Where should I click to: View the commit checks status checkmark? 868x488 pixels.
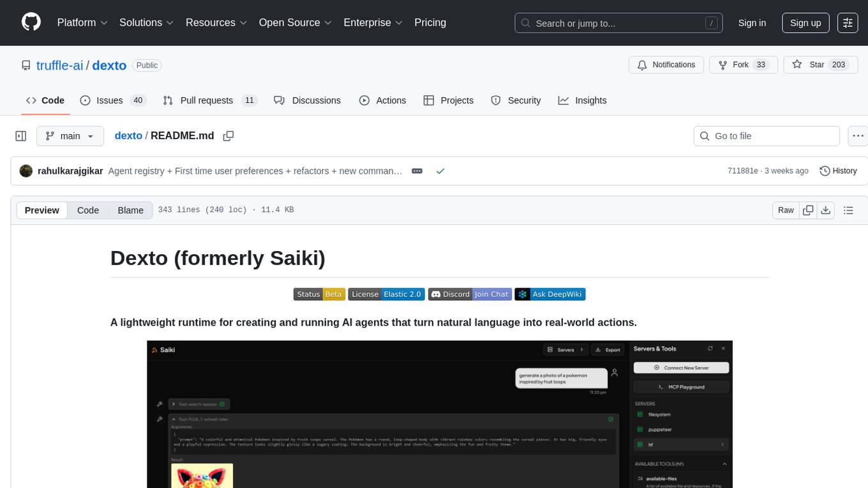click(440, 171)
